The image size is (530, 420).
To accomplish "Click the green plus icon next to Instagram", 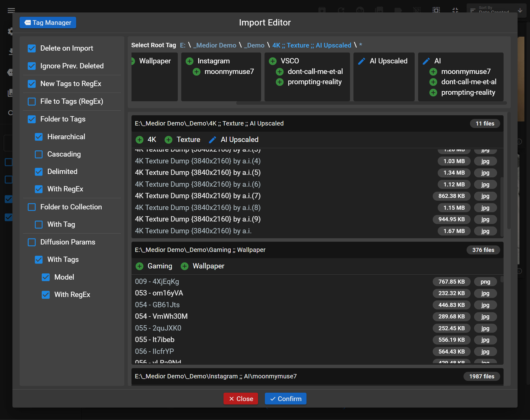I will coord(189,61).
